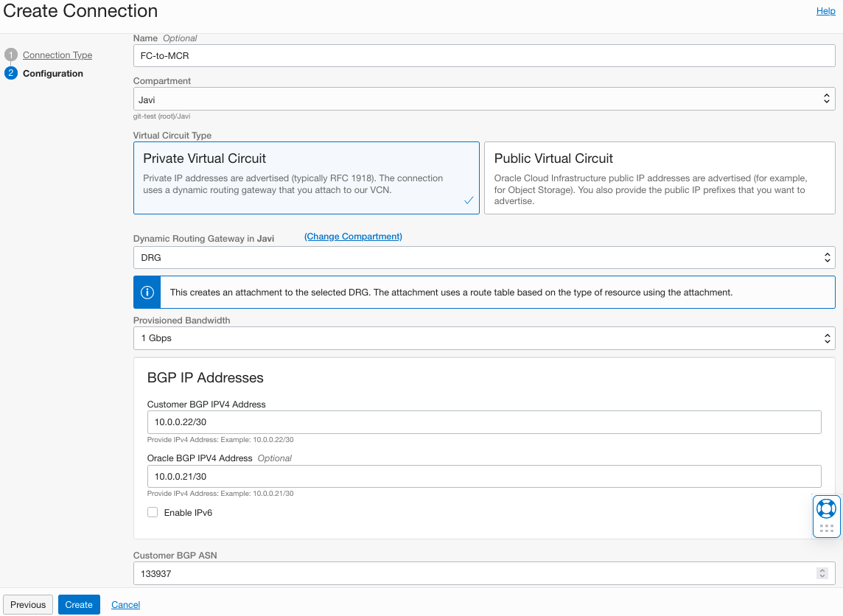Click the Create button

click(79, 604)
